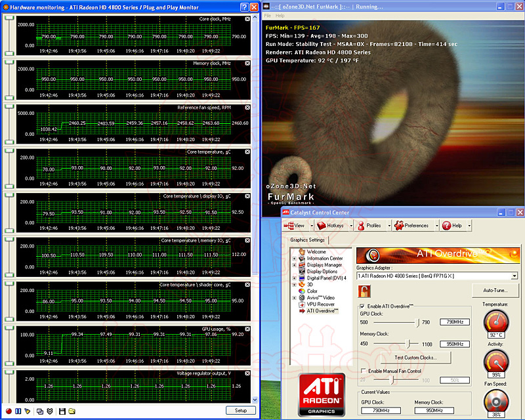
Task: Toggle Enable Manual Fan Control checkbox
Action: (363, 371)
